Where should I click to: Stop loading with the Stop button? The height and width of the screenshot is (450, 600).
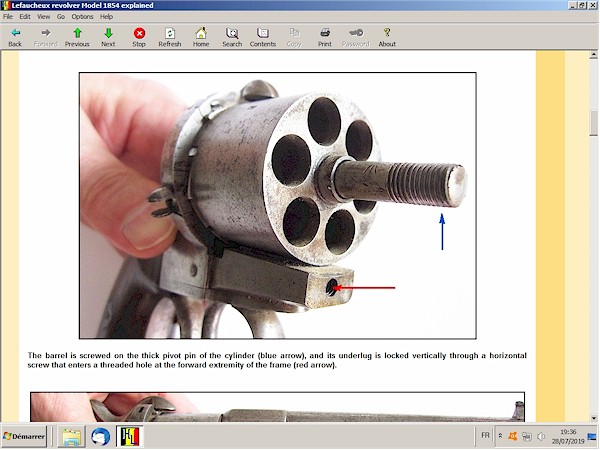(x=139, y=37)
